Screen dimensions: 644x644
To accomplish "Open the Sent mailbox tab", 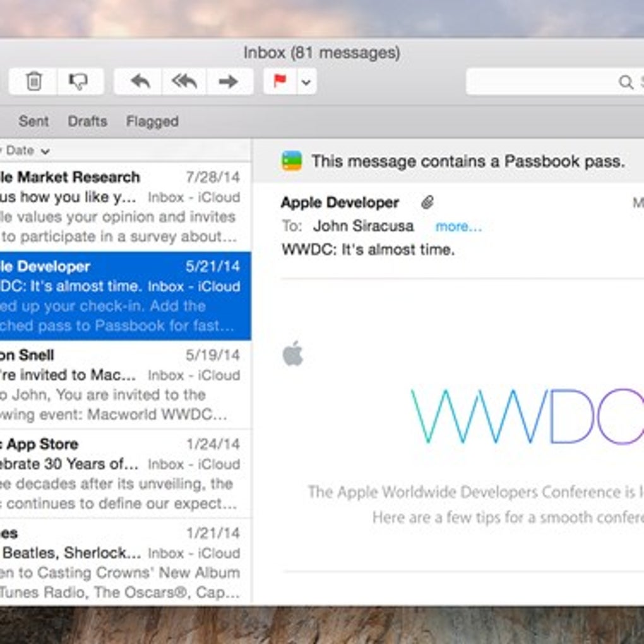I will [x=33, y=121].
